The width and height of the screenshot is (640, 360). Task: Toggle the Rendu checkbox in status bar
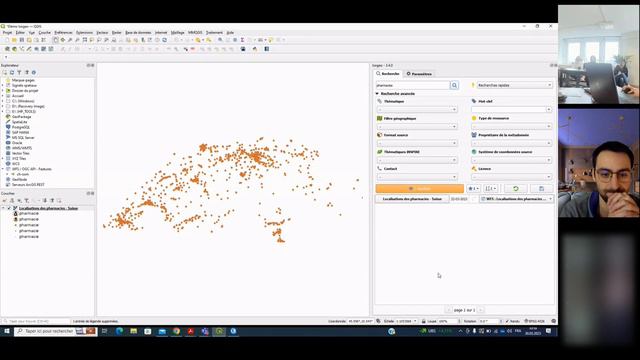507,321
